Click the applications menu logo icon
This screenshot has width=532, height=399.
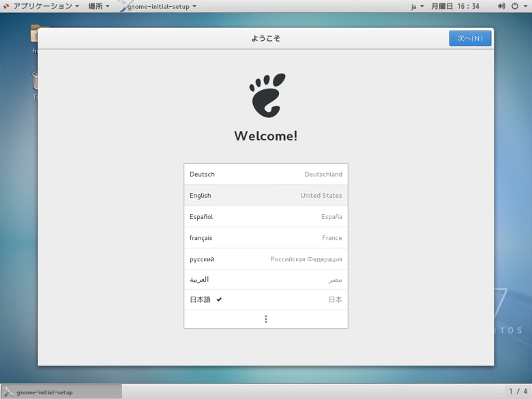tap(6, 6)
